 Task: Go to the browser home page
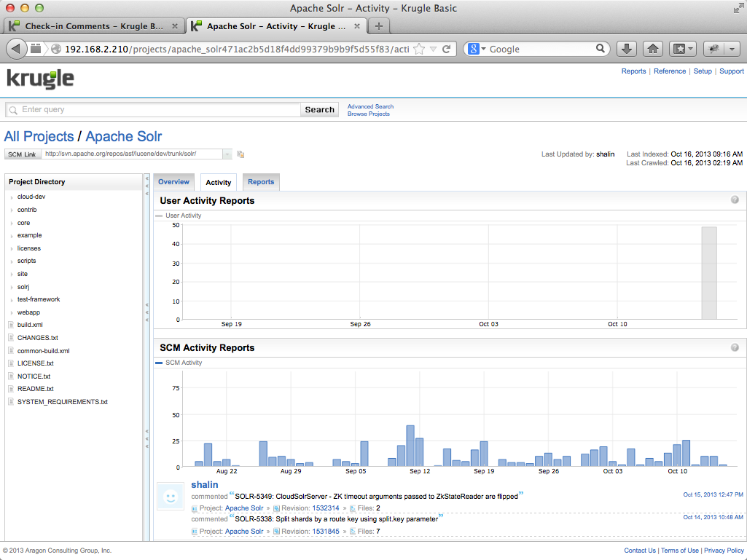653,49
